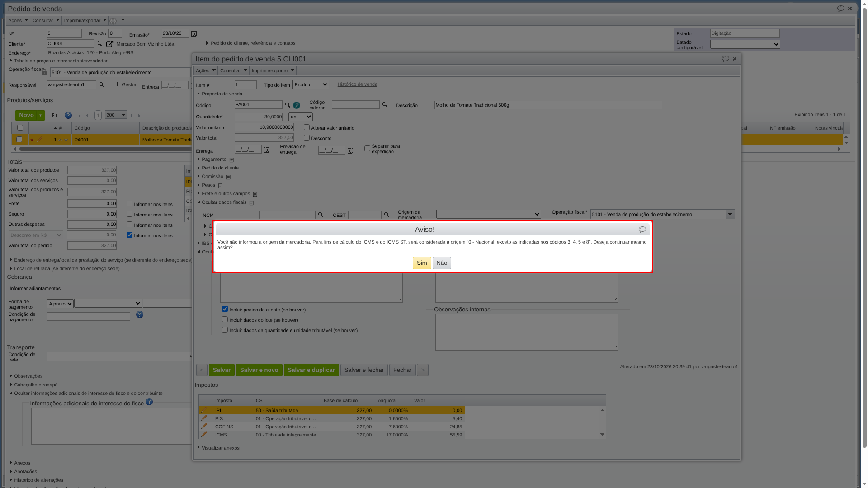Image resolution: width=868 pixels, height=488 pixels.
Task: Click the Não button in Aviso dialog
Action: click(442, 263)
